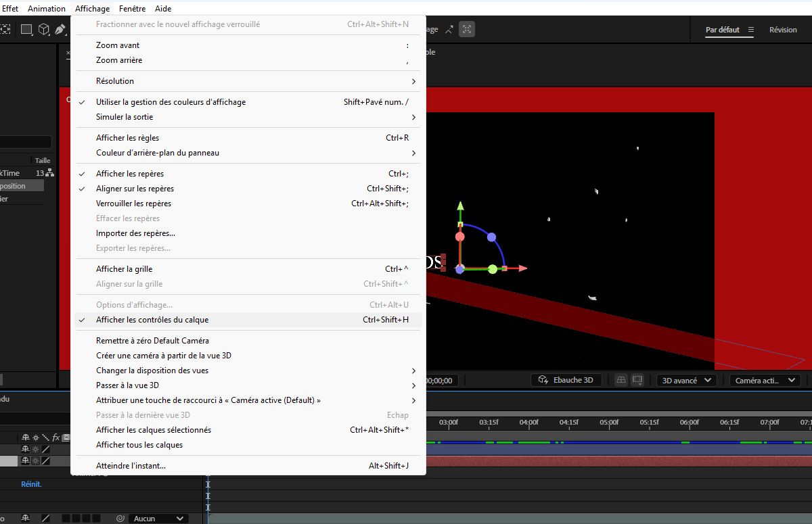812x524 pixels.
Task: Expand Couleur d'arrière-plan du panneau submenu
Action: point(248,153)
